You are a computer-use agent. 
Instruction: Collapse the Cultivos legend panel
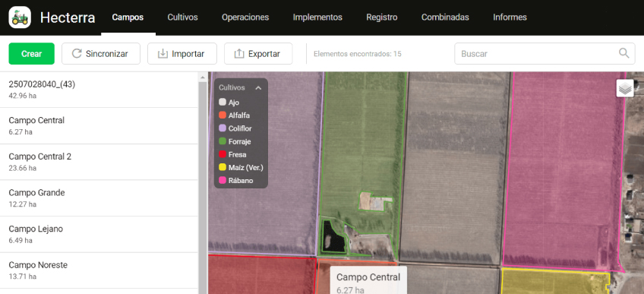pyautogui.click(x=258, y=88)
